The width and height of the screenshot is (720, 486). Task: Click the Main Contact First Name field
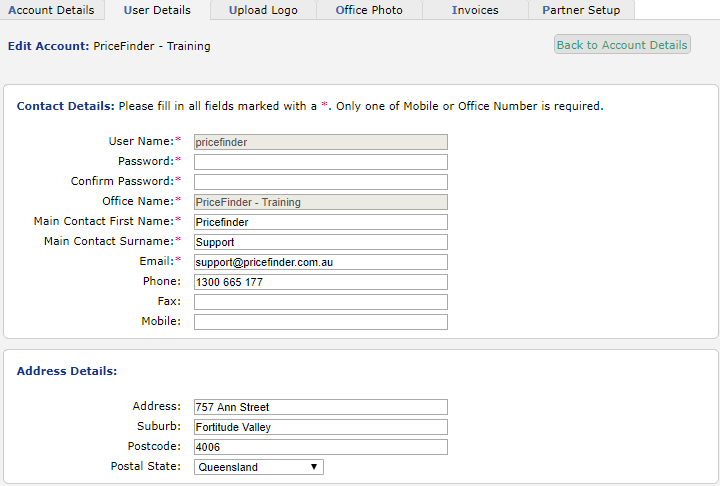coord(321,222)
